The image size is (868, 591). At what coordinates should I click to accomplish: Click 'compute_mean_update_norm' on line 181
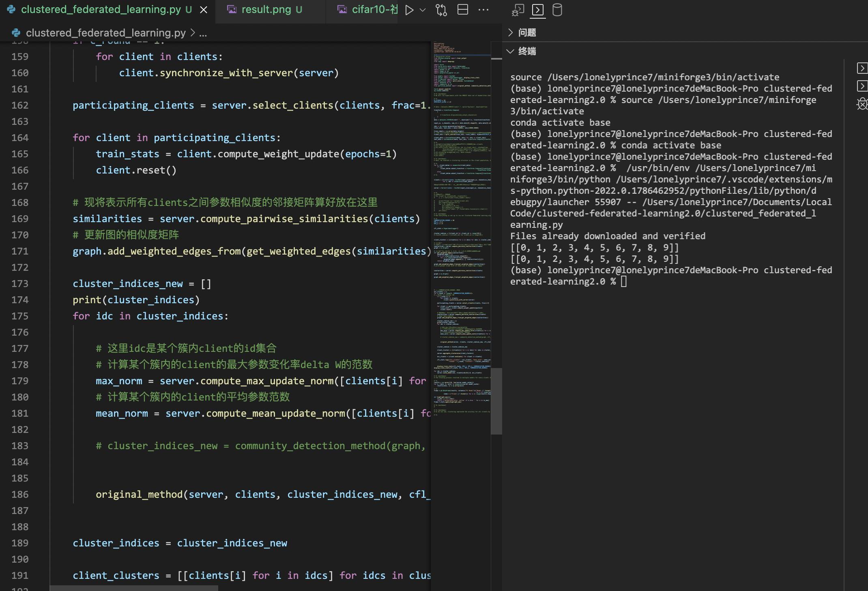click(275, 413)
